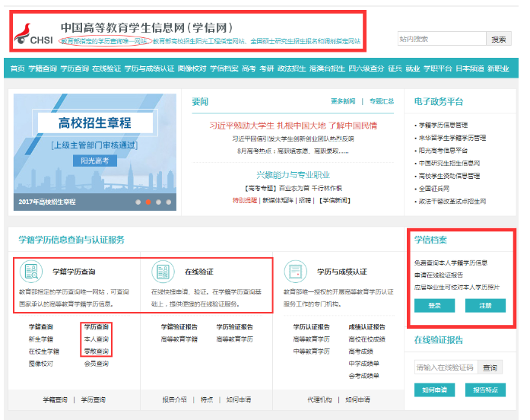The height and width of the screenshot is (420, 530).
Task: Open the 在校生学籍 link
Action: (x=44, y=352)
